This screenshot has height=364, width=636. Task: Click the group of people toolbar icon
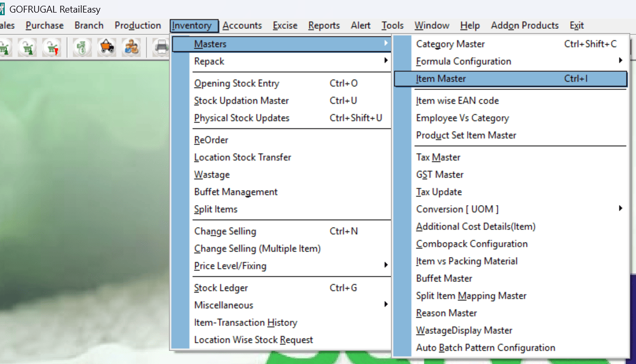[131, 47]
